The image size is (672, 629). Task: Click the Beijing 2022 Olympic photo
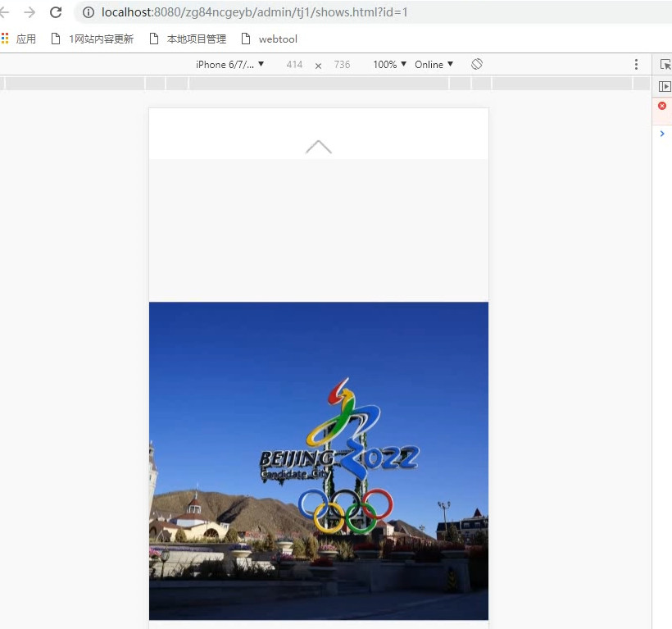pos(319,461)
